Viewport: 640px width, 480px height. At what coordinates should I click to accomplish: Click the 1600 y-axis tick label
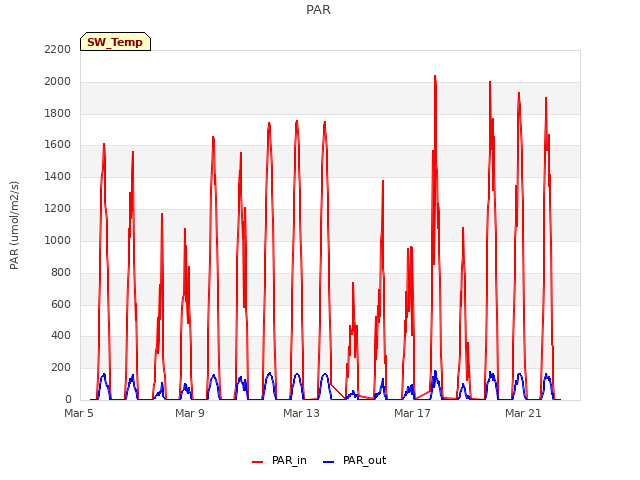click(x=58, y=145)
